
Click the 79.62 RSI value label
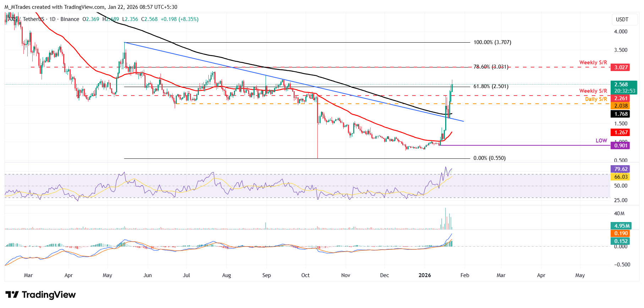[x=621, y=169]
